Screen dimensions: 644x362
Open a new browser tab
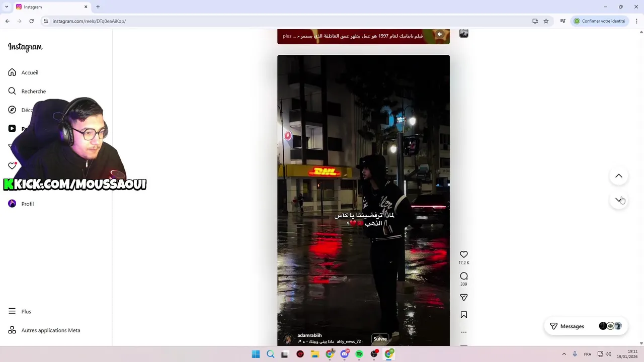tap(98, 7)
